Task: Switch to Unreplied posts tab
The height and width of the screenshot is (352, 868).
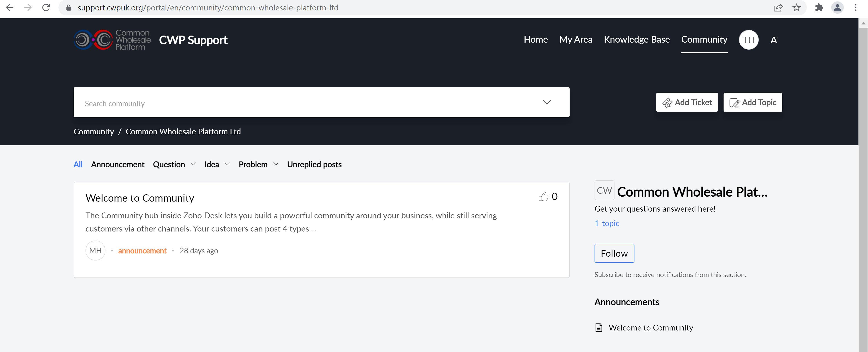Action: pos(314,164)
